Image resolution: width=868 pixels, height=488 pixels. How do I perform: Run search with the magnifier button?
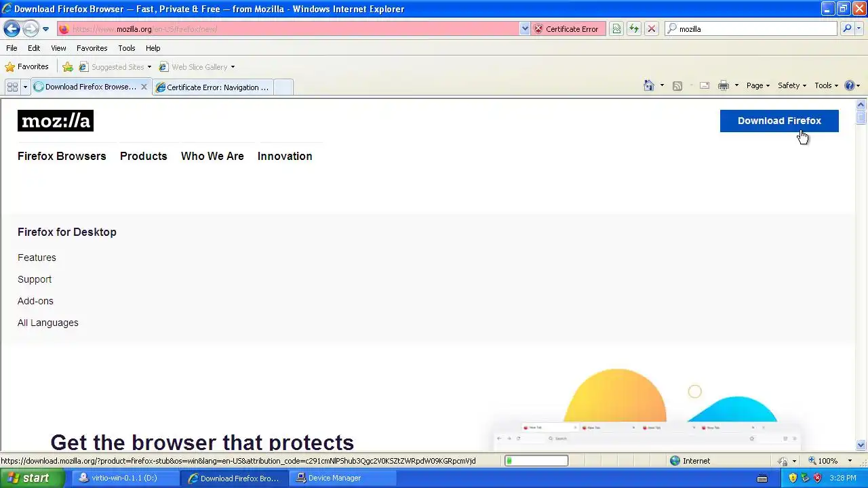847,29
